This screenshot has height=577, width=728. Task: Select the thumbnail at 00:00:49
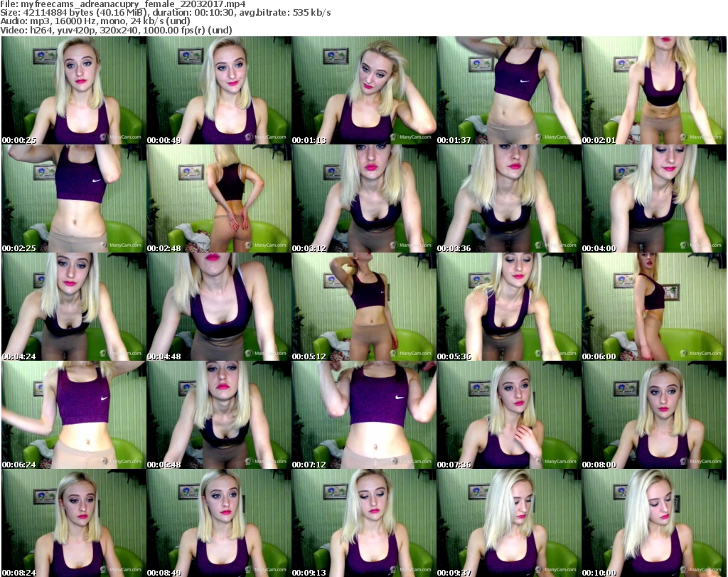click(x=219, y=90)
